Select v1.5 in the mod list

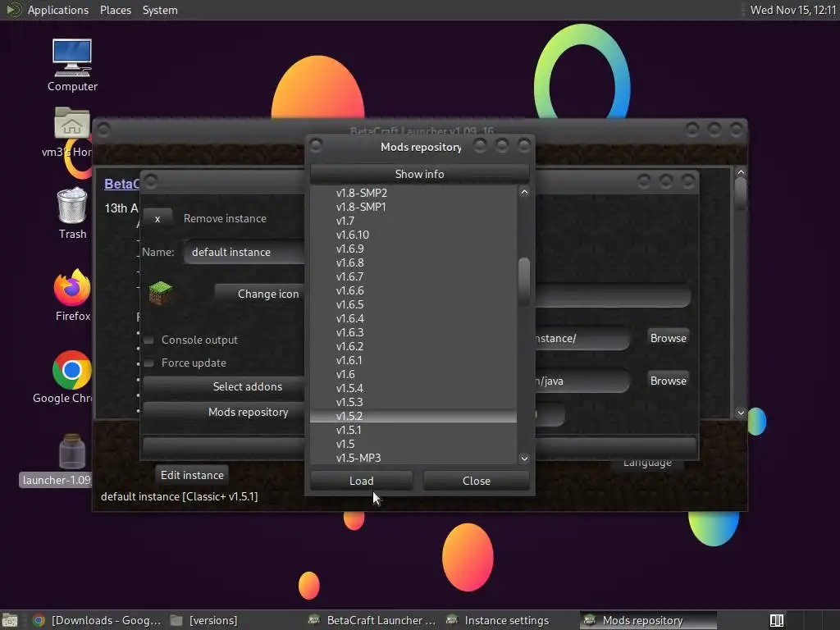tap(413, 444)
